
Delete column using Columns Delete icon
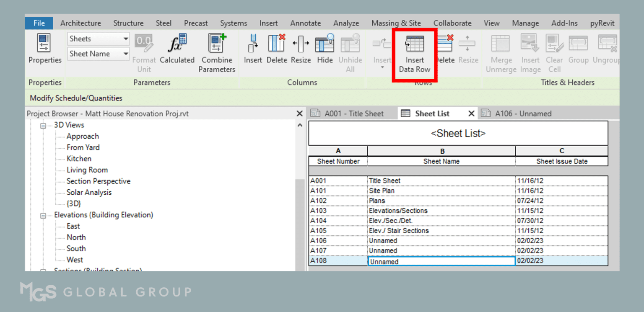click(x=277, y=44)
